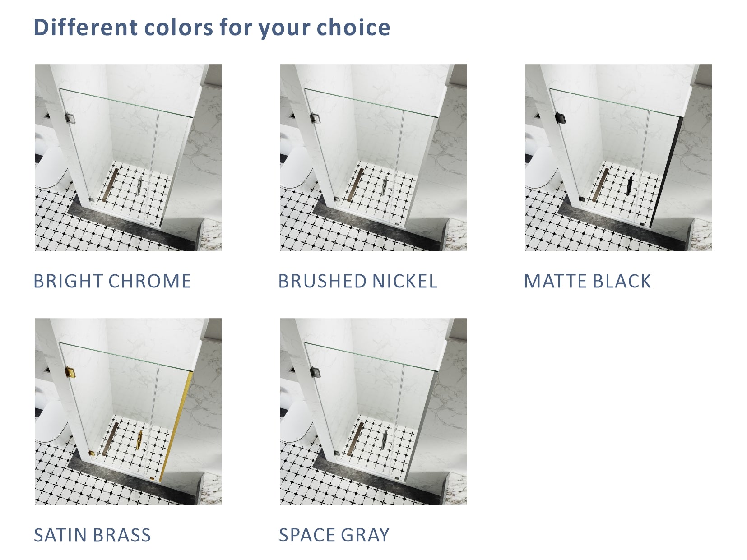Image resolution: width=747 pixels, height=560 pixels.
Task: Click the MATTE BLACK color label
Action: [587, 281]
